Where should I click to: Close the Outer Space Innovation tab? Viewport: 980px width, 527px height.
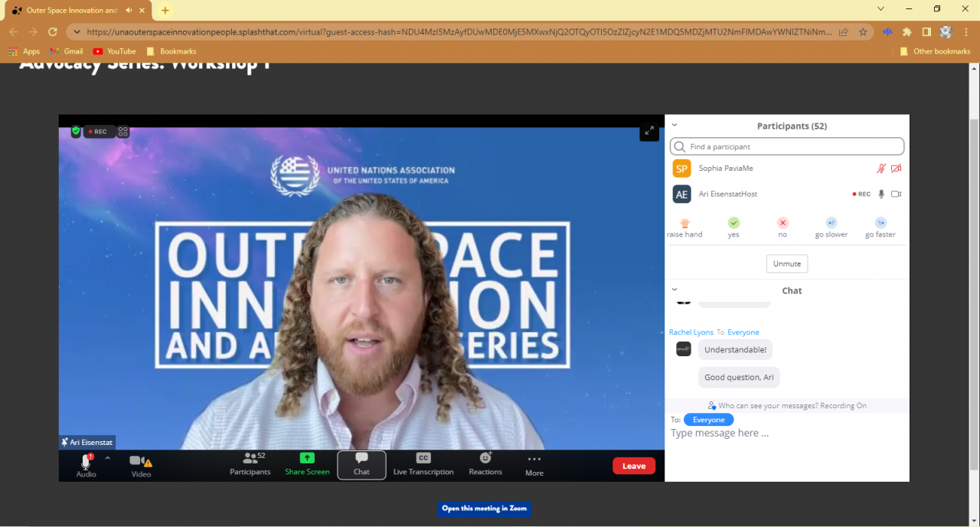coord(142,11)
